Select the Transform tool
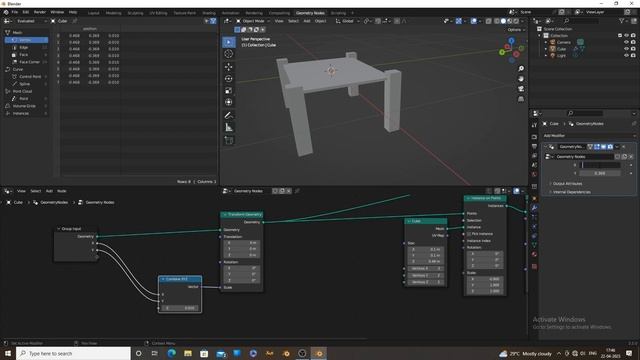Viewport: 640px width, 360px height. coord(229,102)
